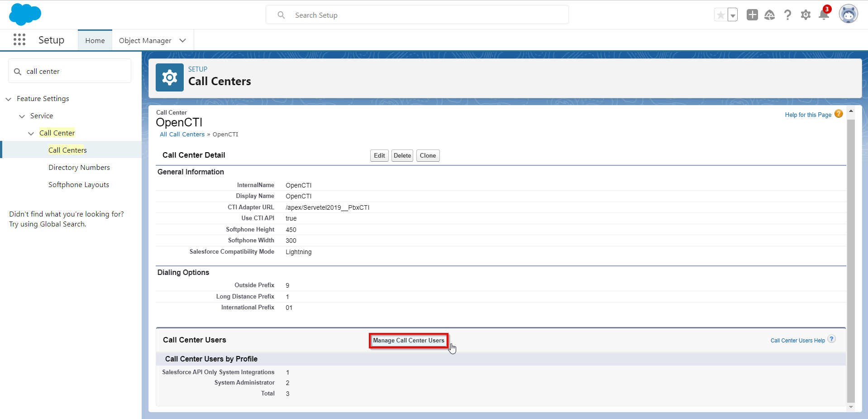Open the Trailhead guidance icon
This screenshot has width=868, height=419.
pos(769,15)
